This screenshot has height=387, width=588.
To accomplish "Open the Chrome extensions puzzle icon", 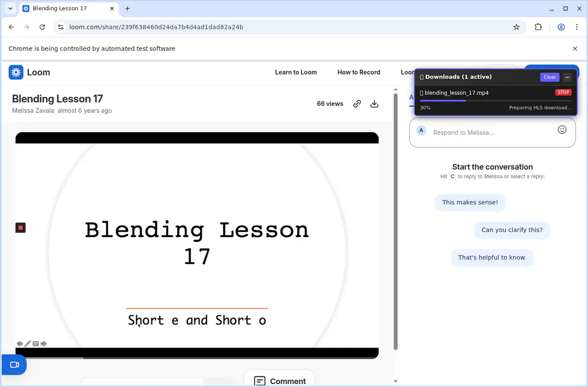I will coord(538,27).
